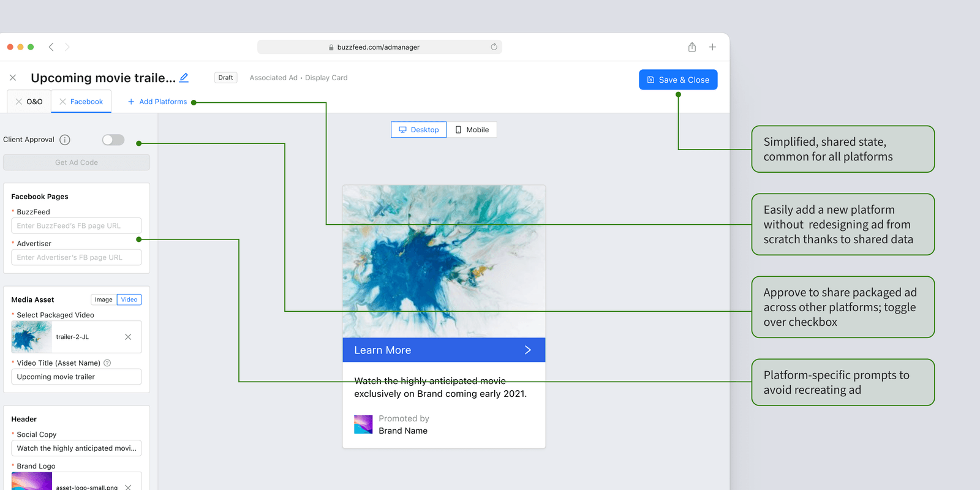
Task: Reload the page in the address bar
Action: point(494,47)
